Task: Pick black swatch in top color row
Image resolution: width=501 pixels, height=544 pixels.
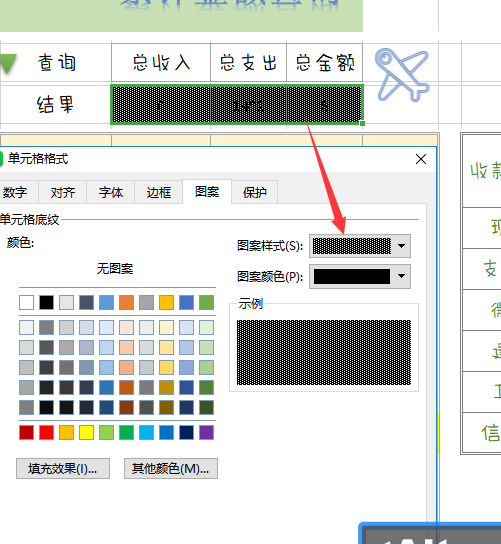Action: (x=46, y=303)
